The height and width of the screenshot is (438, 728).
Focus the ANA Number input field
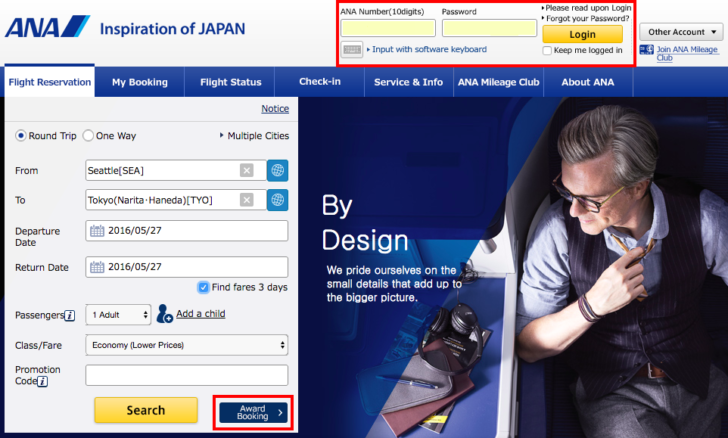click(x=388, y=28)
